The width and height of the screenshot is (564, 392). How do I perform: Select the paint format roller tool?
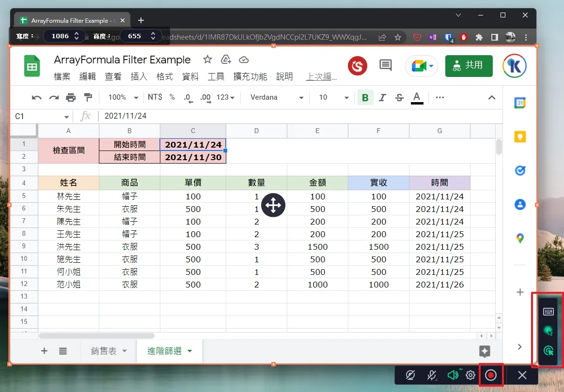pos(88,97)
